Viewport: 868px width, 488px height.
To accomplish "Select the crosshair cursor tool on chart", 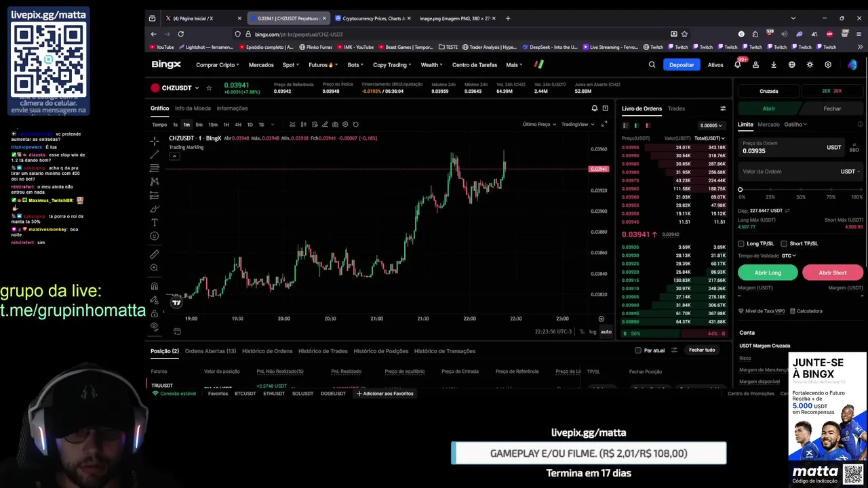I will [155, 140].
